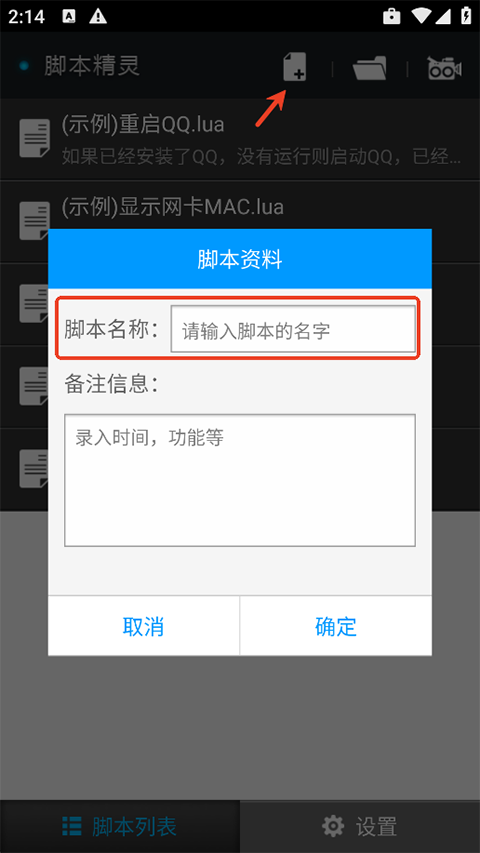
Task: Tap the gear icon in 设置 tab
Action: [x=333, y=826]
